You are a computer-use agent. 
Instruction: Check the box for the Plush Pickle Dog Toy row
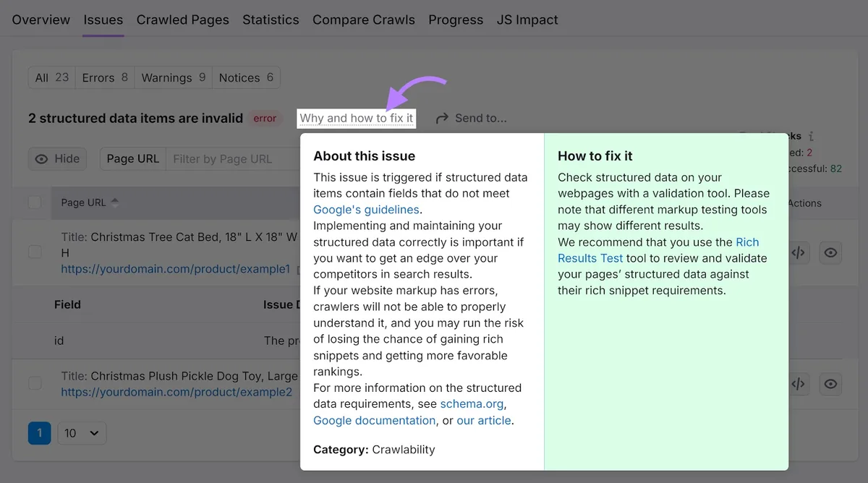pyautogui.click(x=35, y=384)
